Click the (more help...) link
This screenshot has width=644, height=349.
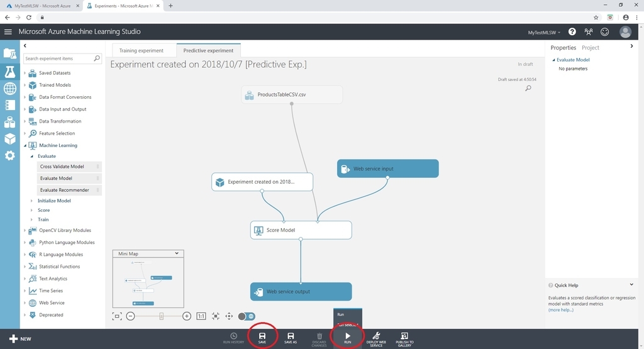(x=560, y=310)
